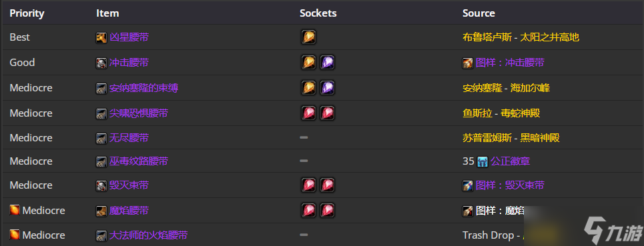This screenshot has height=246, width=644.
Task: Click the 毁灭束带 item icon
Action: coord(101,186)
